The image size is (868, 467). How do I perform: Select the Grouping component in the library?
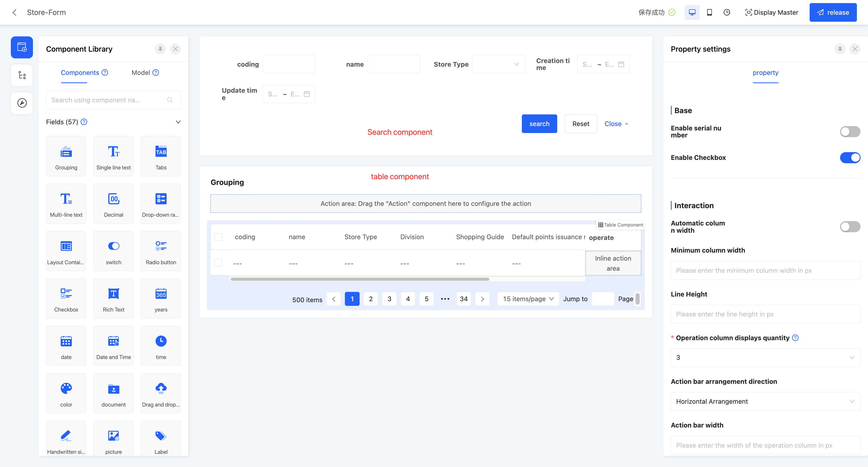66,156
